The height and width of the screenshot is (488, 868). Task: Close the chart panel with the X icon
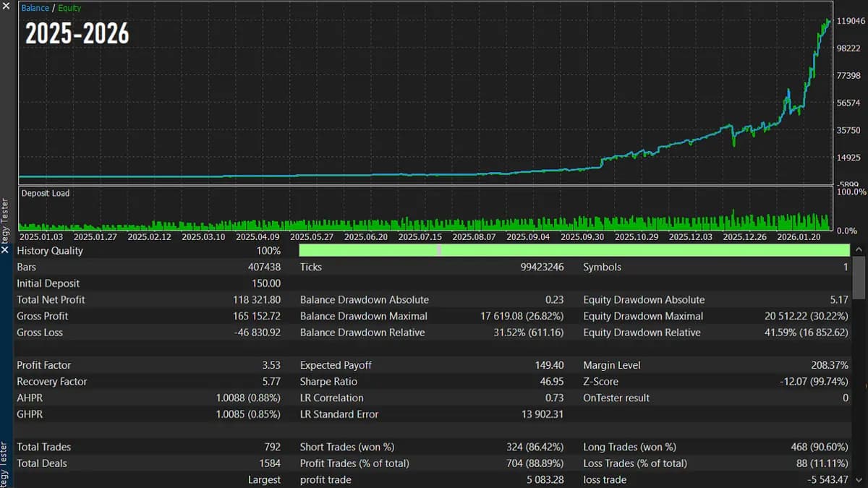coord(6,7)
